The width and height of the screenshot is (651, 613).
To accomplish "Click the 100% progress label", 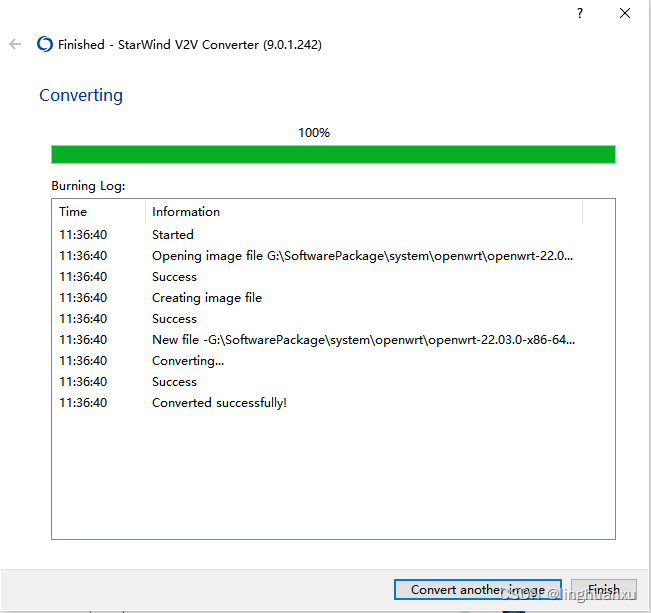I will pos(314,133).
